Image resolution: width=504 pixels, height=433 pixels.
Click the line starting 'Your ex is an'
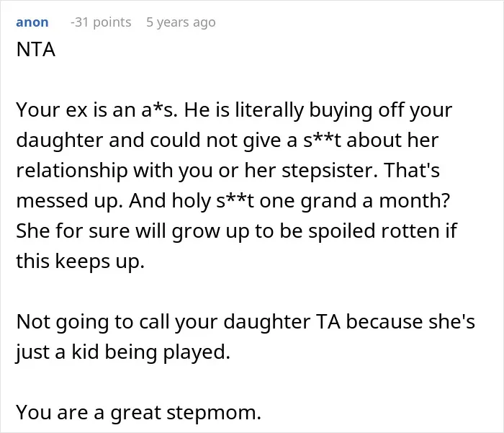tap(234, 110)
